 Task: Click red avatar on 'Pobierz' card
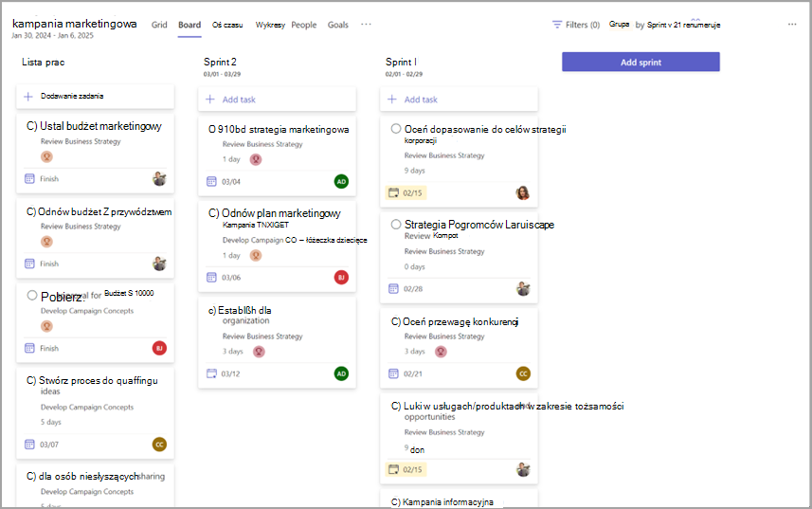(x=159, y=348)
